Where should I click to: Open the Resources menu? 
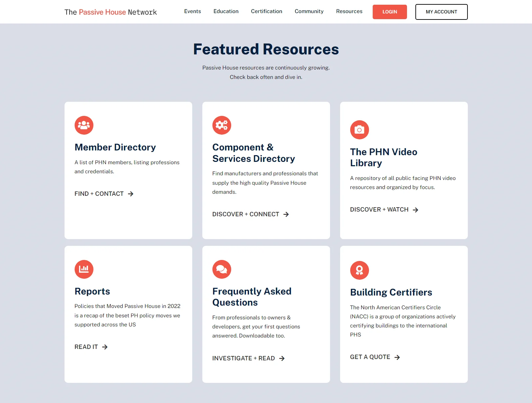coord(349,11)
